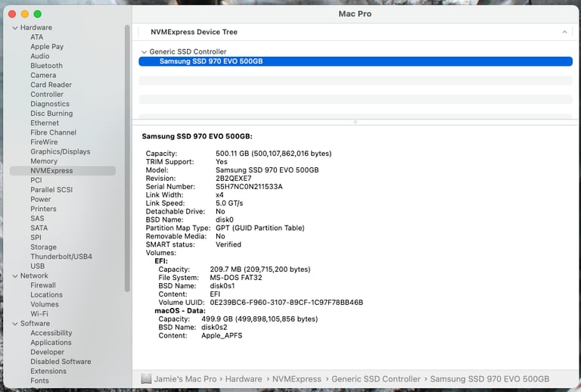581x392 pixels.
Task: Select Graphics/Displays entry
Action: (x=60, y=151)
